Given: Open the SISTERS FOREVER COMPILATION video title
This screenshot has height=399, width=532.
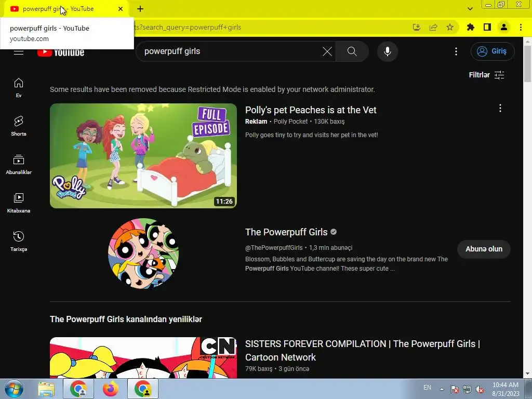Looking at the screenshot, I should pos(362,351).
